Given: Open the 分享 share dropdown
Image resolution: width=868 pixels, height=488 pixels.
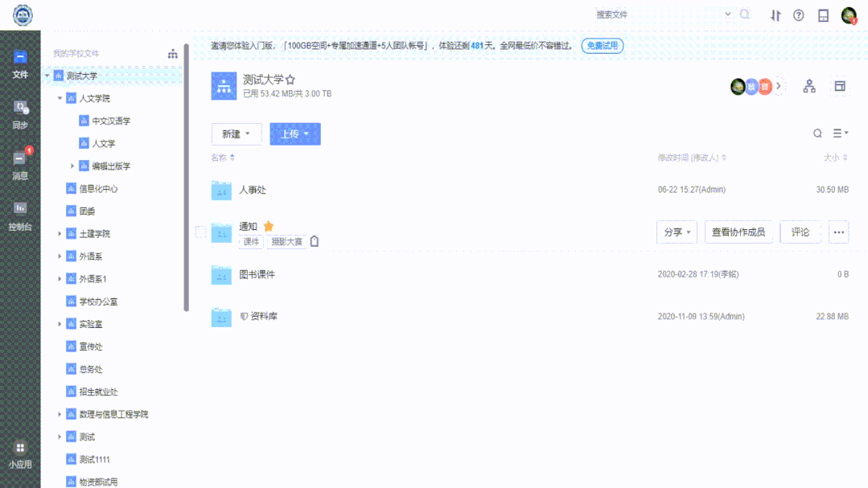Looking at the screenshot, I should point(677,232).
